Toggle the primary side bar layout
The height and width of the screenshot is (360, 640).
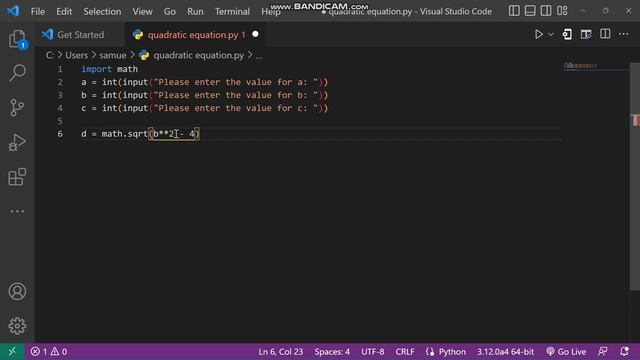coord(514,11)
